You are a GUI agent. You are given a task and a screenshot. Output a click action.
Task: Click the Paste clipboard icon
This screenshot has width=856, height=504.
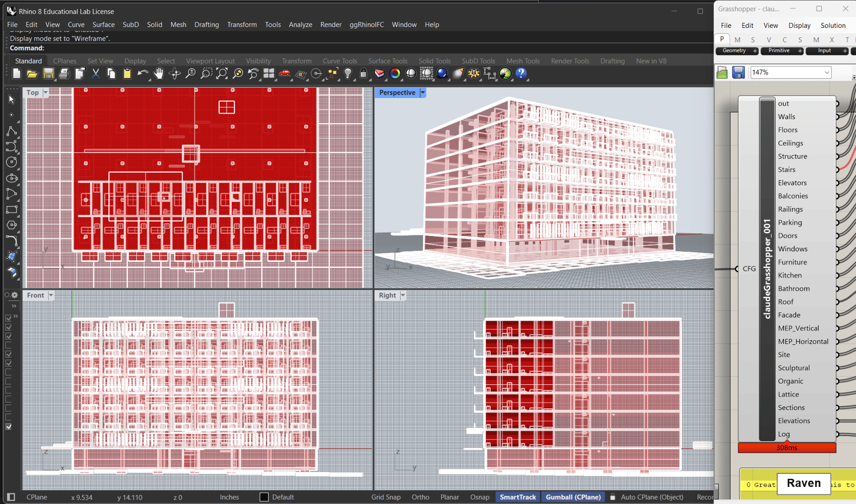pyautogui.click(x=127, y=74)
